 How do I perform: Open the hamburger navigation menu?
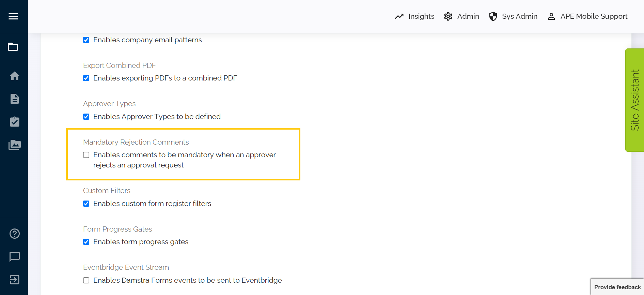[x=14, y=16]
